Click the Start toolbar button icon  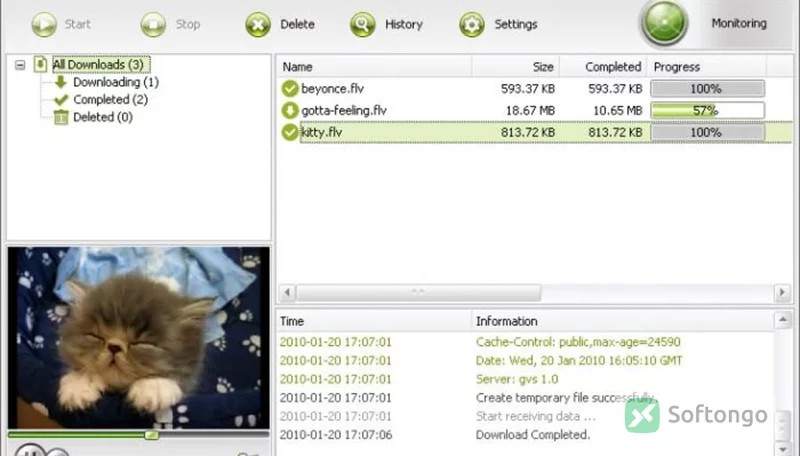44,24
